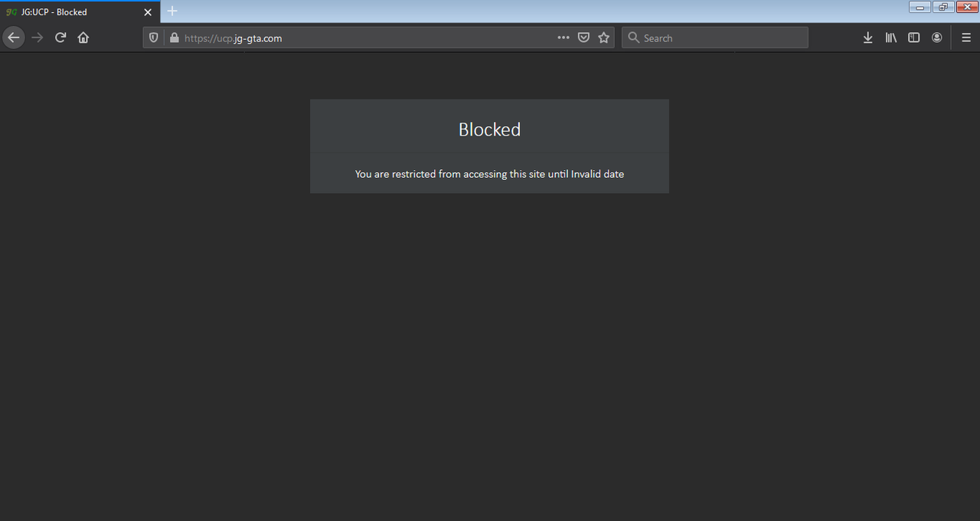Select the JG:UCP - Blocked tab
The height and width of the screenshot is (521, 980).
[x=80, y=12]
